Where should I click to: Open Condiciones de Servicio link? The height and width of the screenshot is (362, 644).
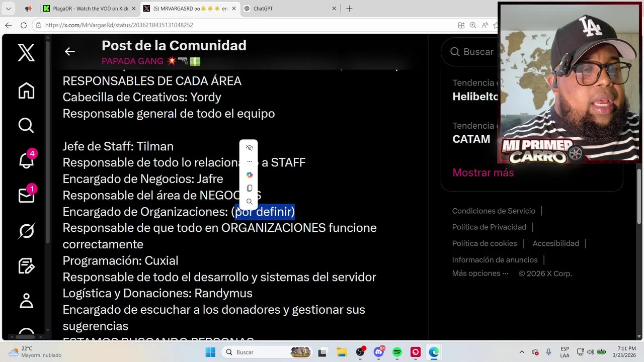click(494, 211)
